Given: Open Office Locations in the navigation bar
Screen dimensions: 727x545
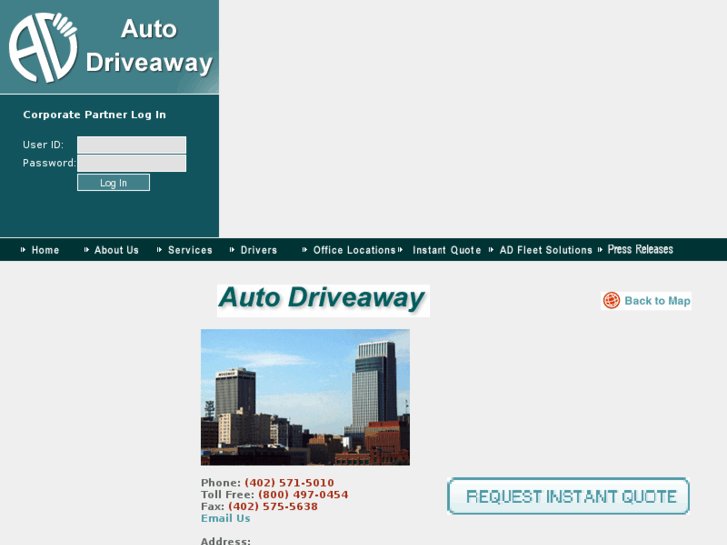Looking at the screenshot, I should coord(354,250).
